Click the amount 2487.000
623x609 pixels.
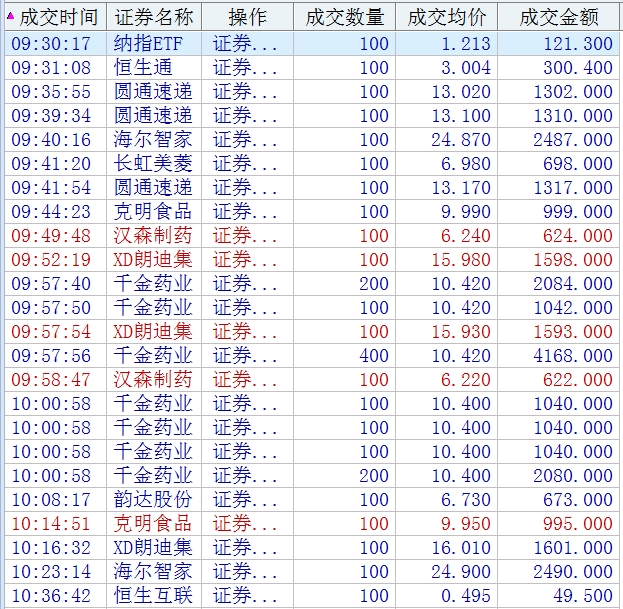coord(573,139)
